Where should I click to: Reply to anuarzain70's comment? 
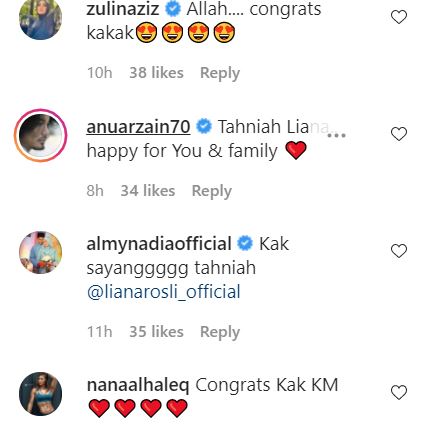click(212, 191)
